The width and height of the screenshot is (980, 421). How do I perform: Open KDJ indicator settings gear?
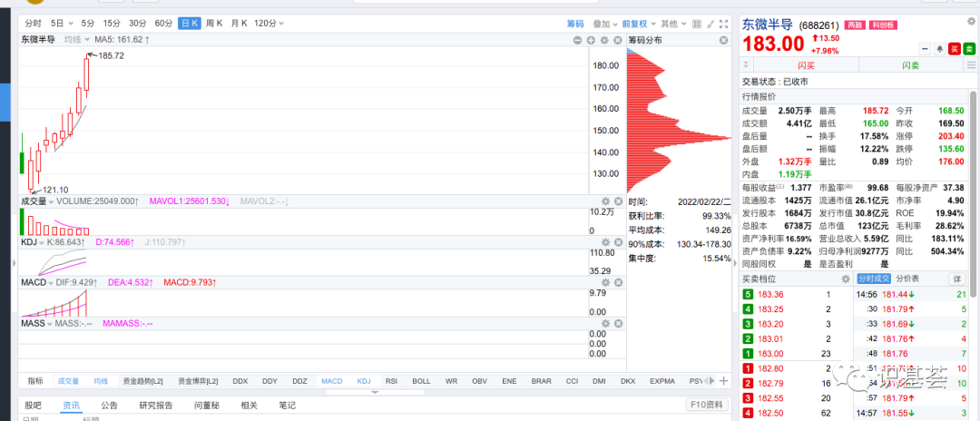click(605, 241)
